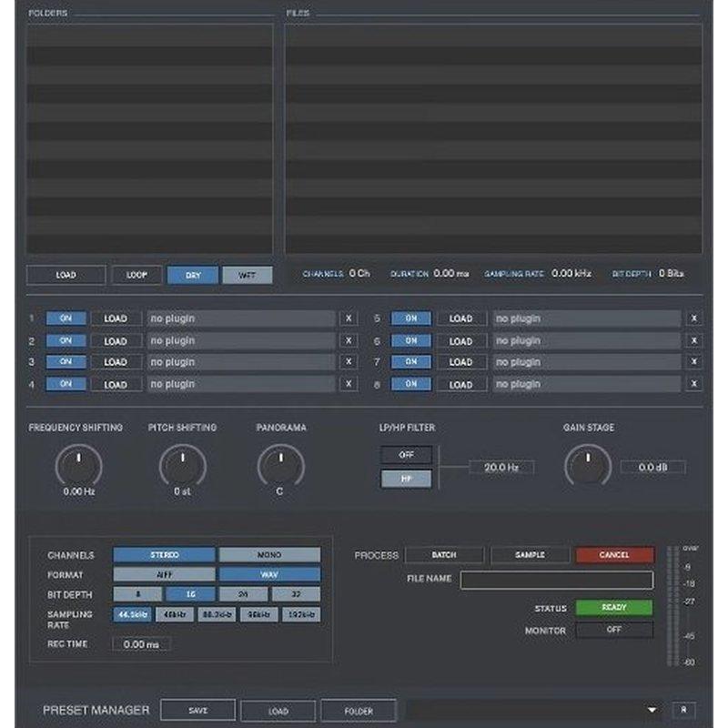Toggle slot 5 ON switch

(411, 318)
